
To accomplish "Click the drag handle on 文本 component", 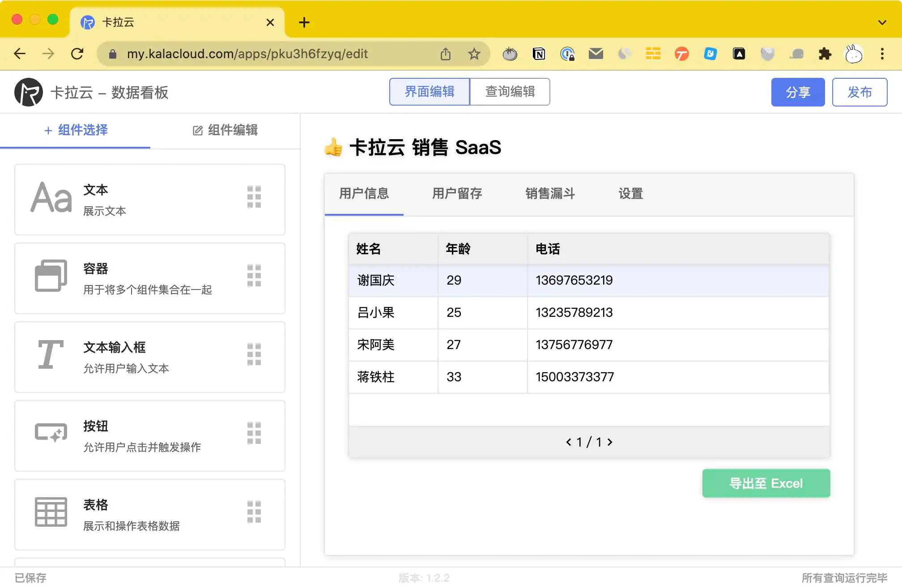I will (x=254, y=197).
